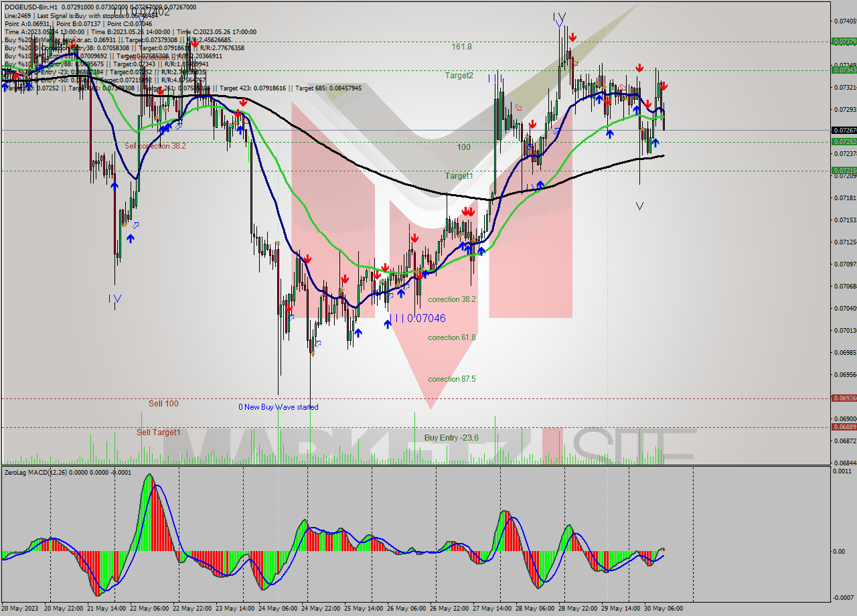Click the '26 May 22:00' time label

449,609
